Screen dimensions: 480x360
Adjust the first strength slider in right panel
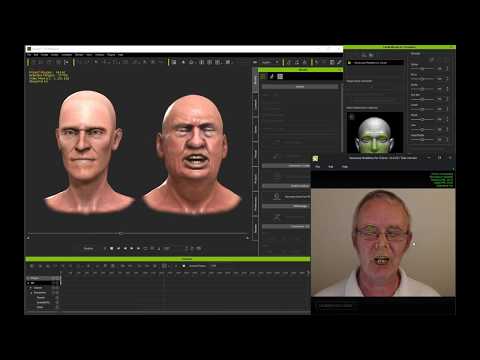pyautogui.click(x=422, y=69)
